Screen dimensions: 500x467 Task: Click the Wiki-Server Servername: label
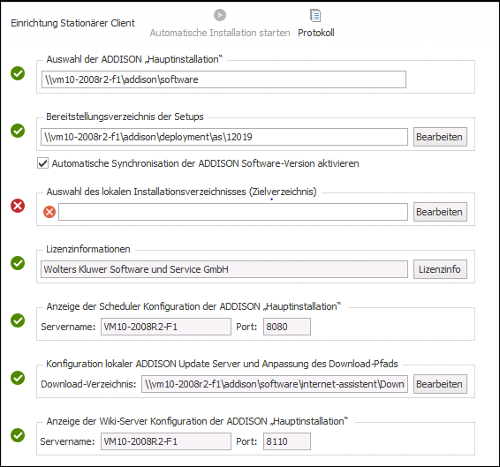[68, 441]
